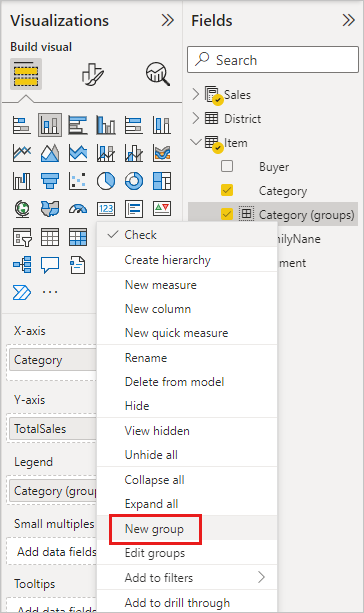The image size is (364, 613).
Task: Click Check in the context menu
Action: [187, 235]
